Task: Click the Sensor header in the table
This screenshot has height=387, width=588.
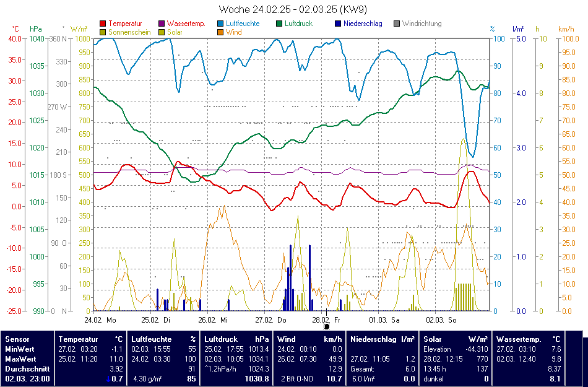Action: click(x=17, y=339)
